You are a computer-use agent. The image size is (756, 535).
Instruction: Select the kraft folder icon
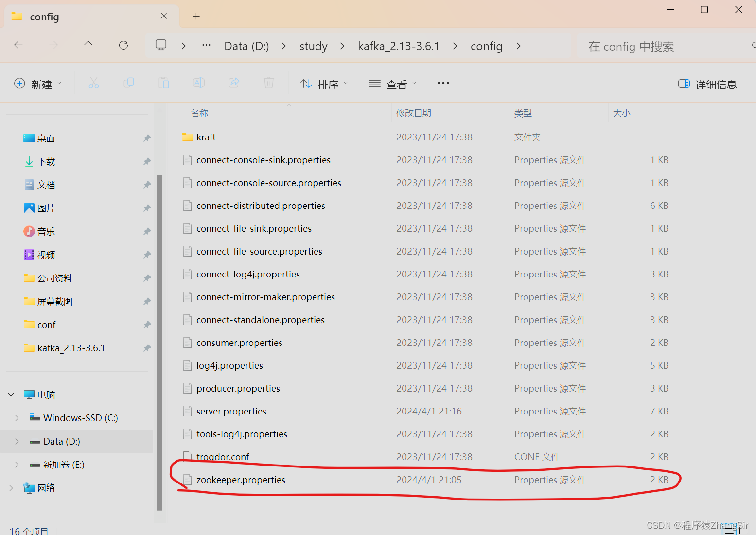click(188, 137)
